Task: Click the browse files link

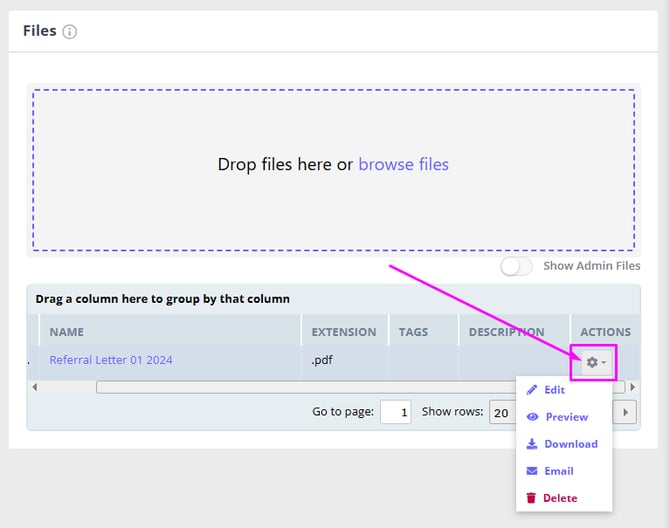Action: pyautogui.click(x=403, y=164)
